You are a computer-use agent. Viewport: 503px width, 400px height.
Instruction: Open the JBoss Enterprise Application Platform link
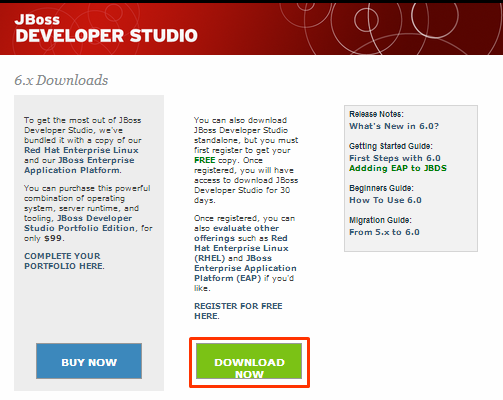point(79,165)
